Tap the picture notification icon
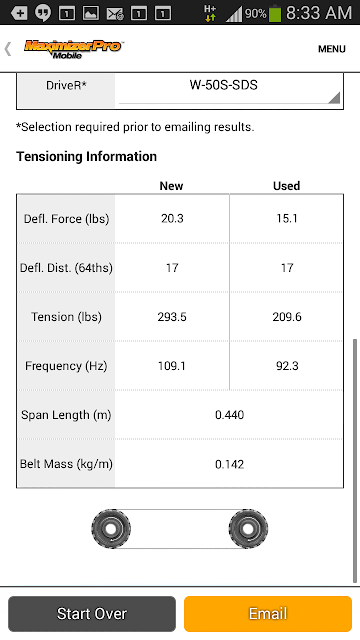 91,13
